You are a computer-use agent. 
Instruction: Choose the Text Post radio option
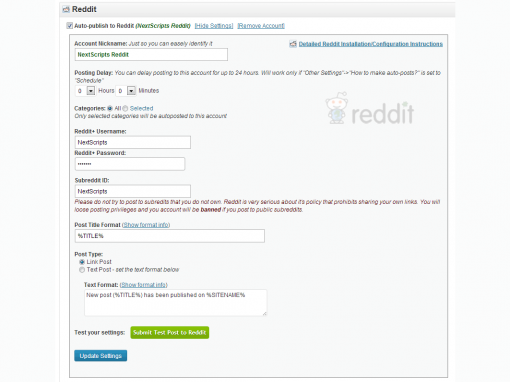(x=82, y=270)
